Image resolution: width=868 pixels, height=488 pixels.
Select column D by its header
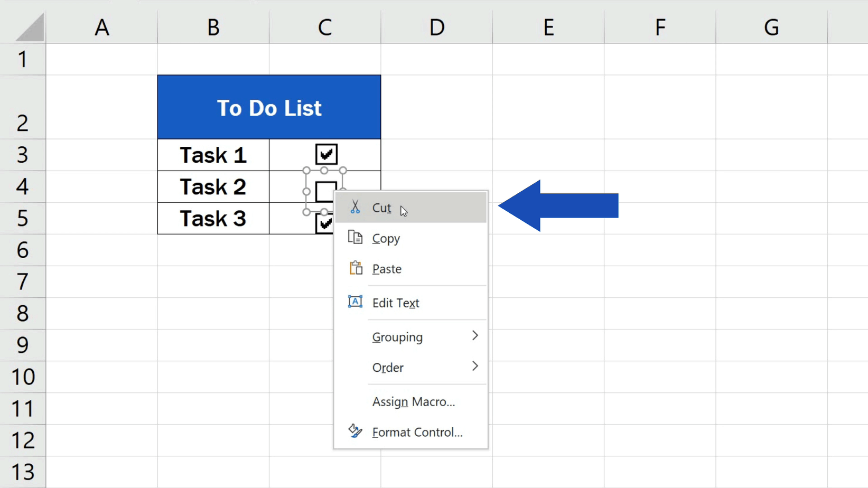[437, 26]
